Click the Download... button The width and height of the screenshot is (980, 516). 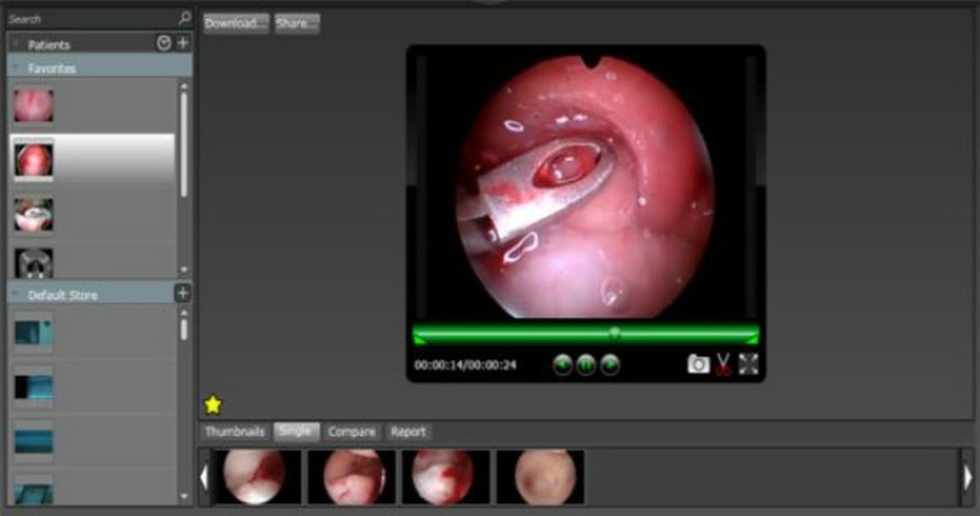coord(236,24)
